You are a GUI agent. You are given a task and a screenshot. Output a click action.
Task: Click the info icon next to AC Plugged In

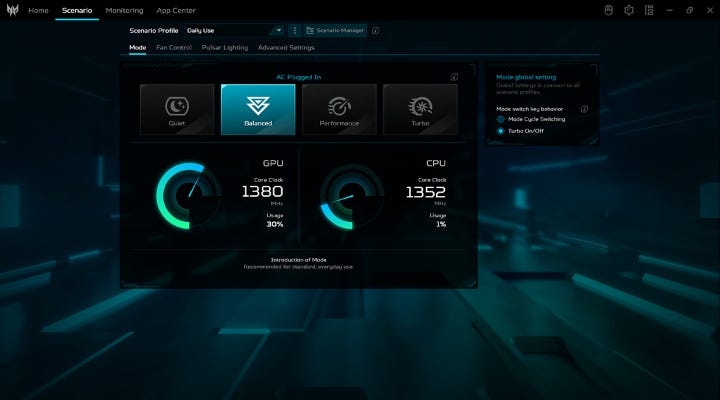[x=454, y=77]
